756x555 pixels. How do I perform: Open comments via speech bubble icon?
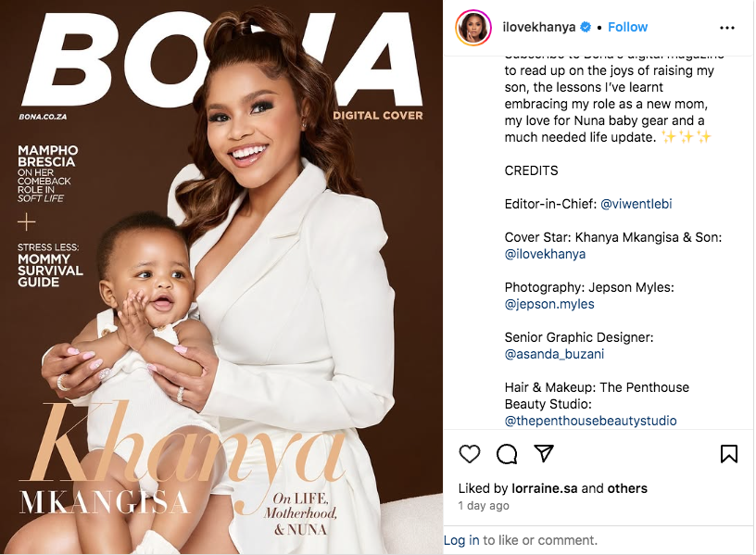point(507,454)
